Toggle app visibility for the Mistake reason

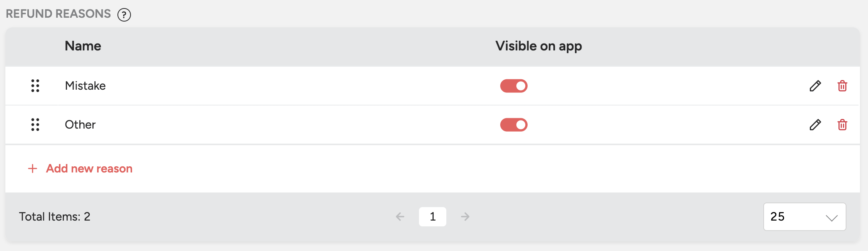point(514,86)
